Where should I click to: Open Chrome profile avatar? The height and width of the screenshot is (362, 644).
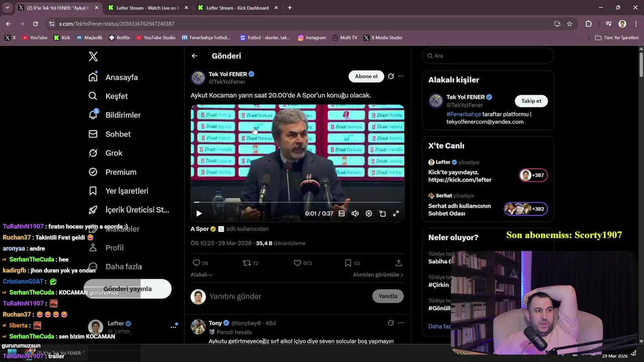click(622, 24)
